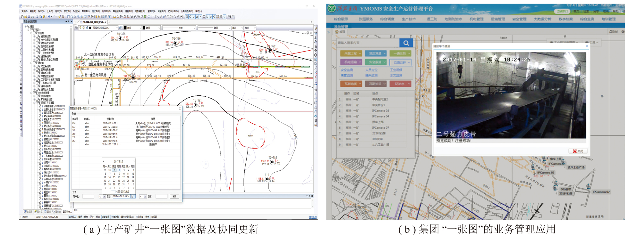This screenshot has height=235, width=644.
Task: Open the 编辑(E) menu
Action: click(33, 11)
